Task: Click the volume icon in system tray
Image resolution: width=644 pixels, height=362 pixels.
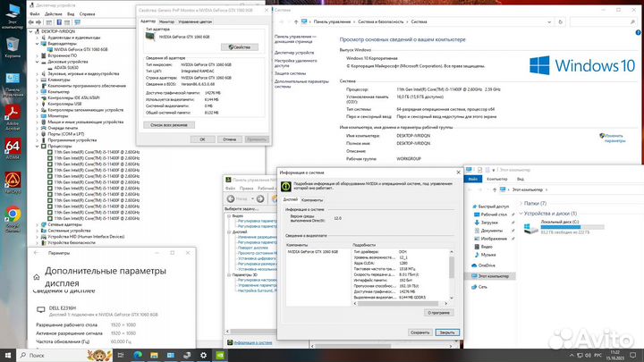Action: point(589,355)
